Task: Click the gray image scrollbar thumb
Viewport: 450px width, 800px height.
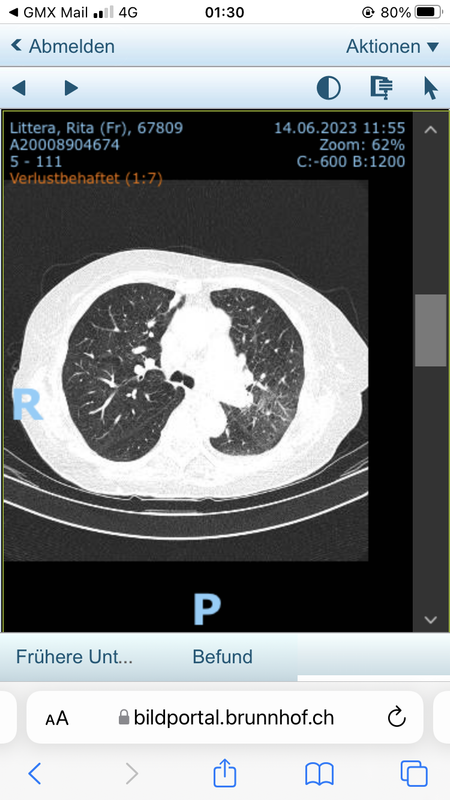Action: (x=431, y=330)
